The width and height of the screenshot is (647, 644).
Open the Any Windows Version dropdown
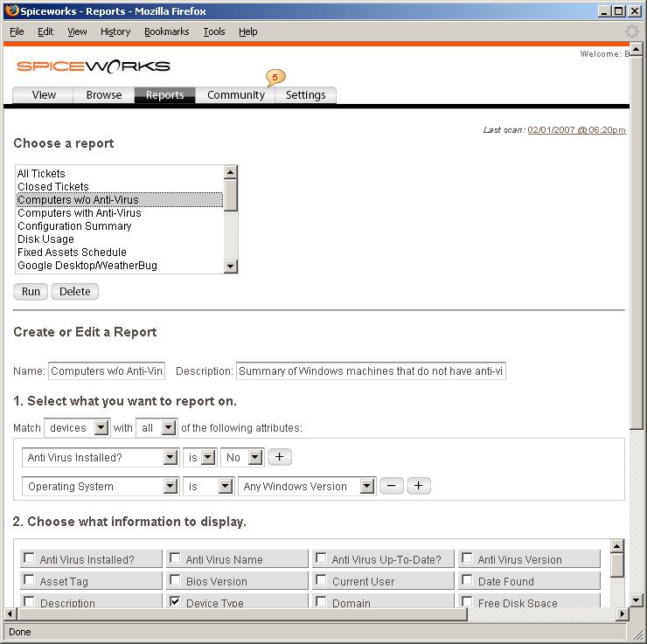pyautogui.click(x=307, y=486)
